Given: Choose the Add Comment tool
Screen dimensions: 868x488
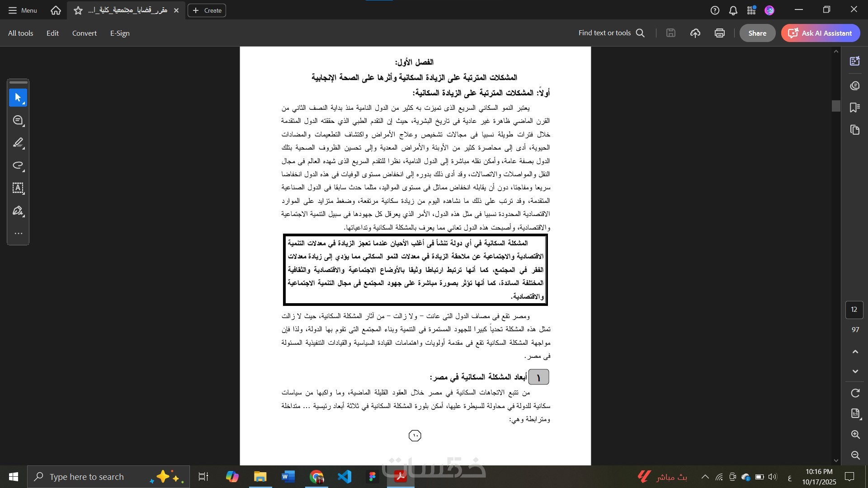Looking at the screenshot, I should click(18, 120).
